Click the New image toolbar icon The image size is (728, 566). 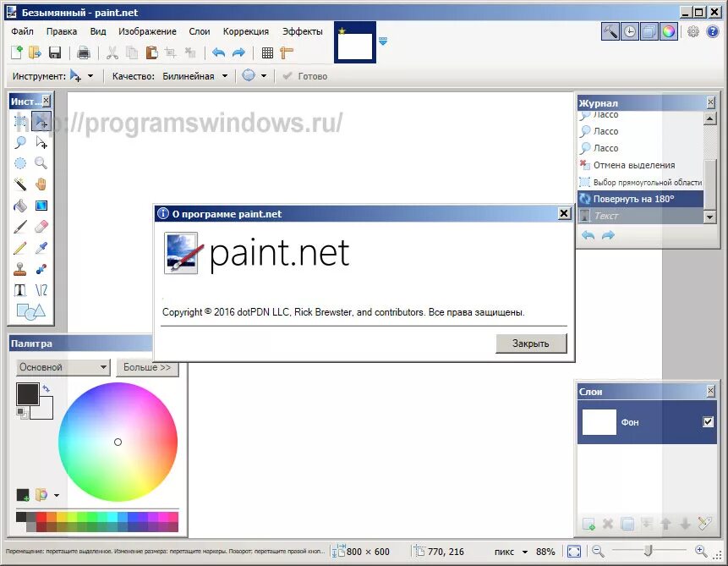tap(17, 52)
